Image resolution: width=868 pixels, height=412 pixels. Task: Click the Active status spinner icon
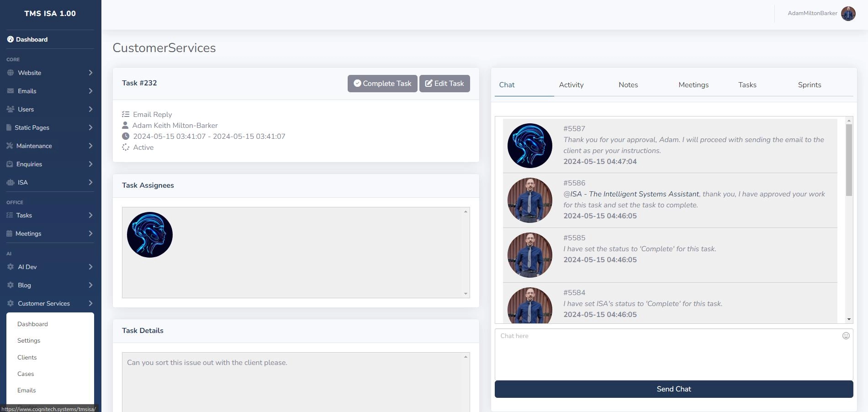click(x=126, y=147)
